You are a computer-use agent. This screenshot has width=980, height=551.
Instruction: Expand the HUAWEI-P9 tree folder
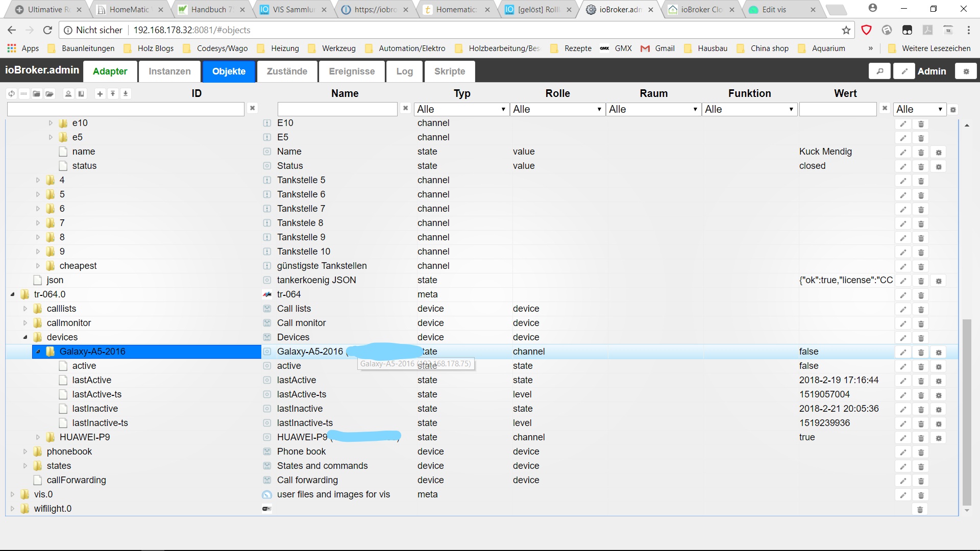[x=38, y=437]
